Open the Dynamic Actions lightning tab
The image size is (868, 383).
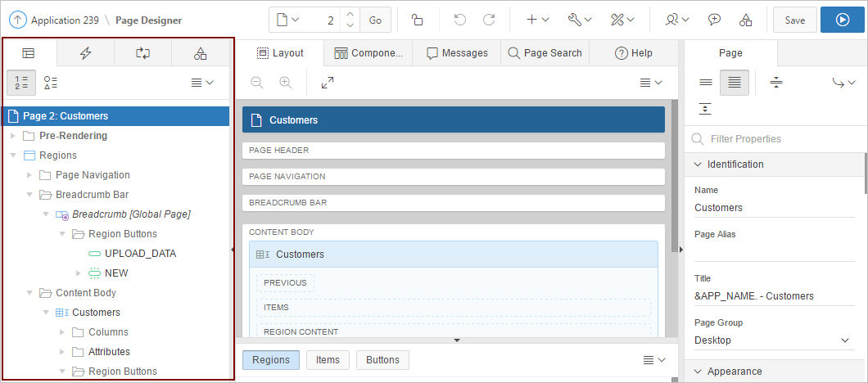pyautogui.click(x=85, y=53)
